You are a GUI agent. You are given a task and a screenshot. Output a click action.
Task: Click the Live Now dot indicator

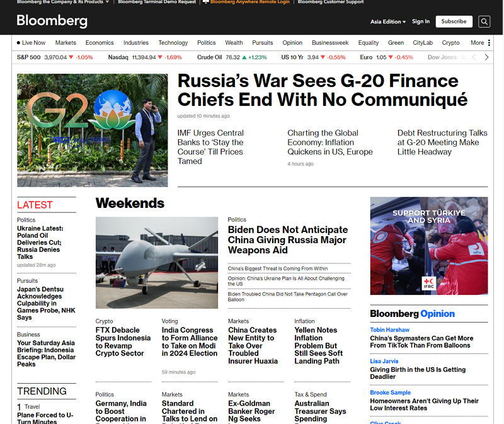click(18, 43)
